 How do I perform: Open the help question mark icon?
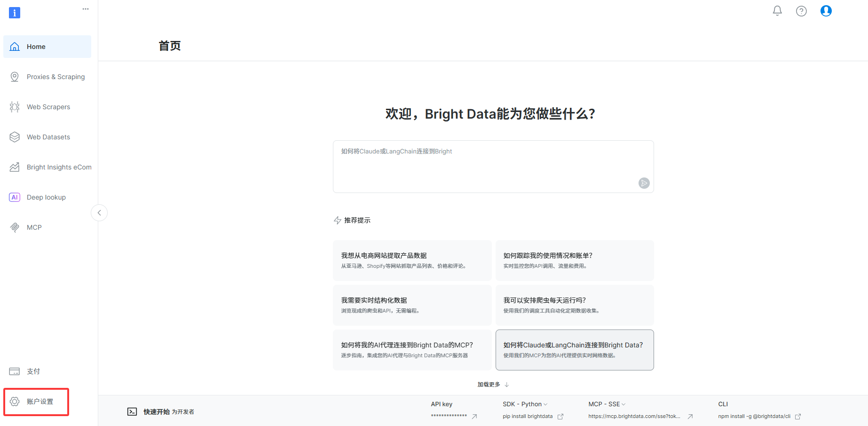tap(801, 11)
